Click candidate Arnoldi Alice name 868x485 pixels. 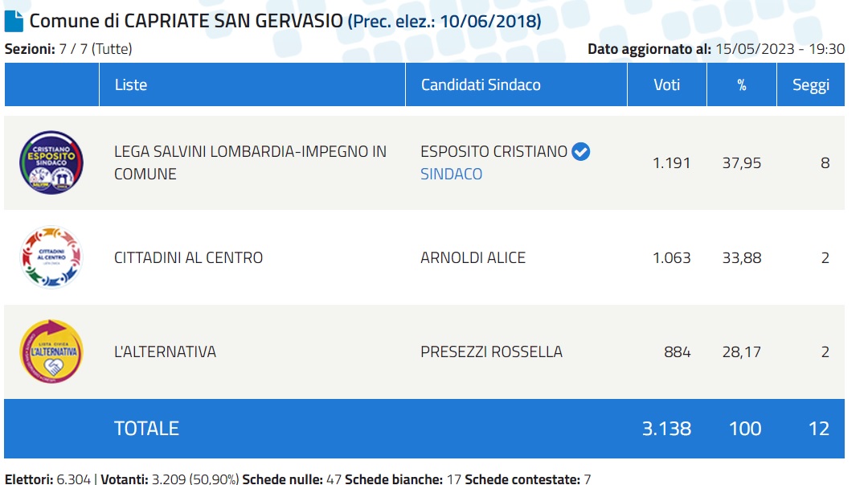[473, 258]
